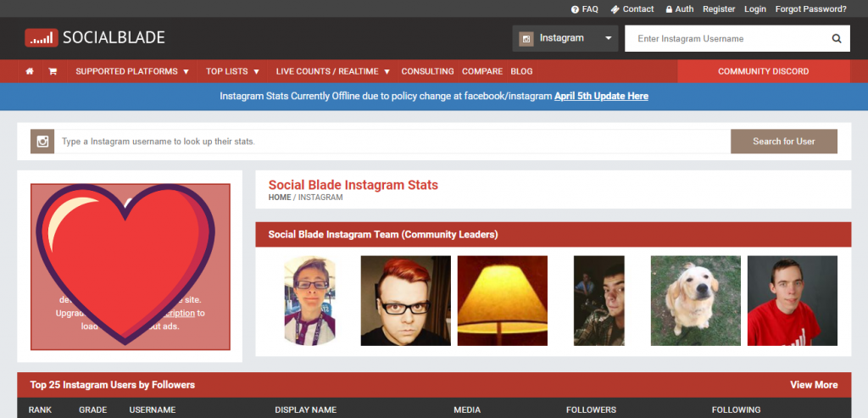Open the Consulting menu item

click(x=427, y=71)
